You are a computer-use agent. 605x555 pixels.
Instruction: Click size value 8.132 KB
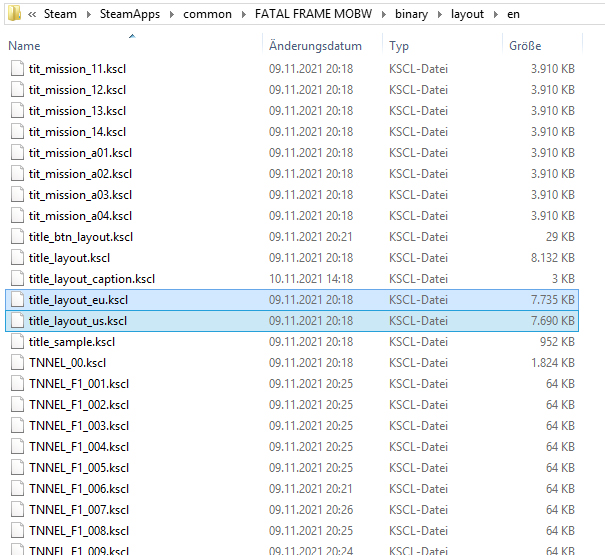pyautogui.click(x=553, y=258)
